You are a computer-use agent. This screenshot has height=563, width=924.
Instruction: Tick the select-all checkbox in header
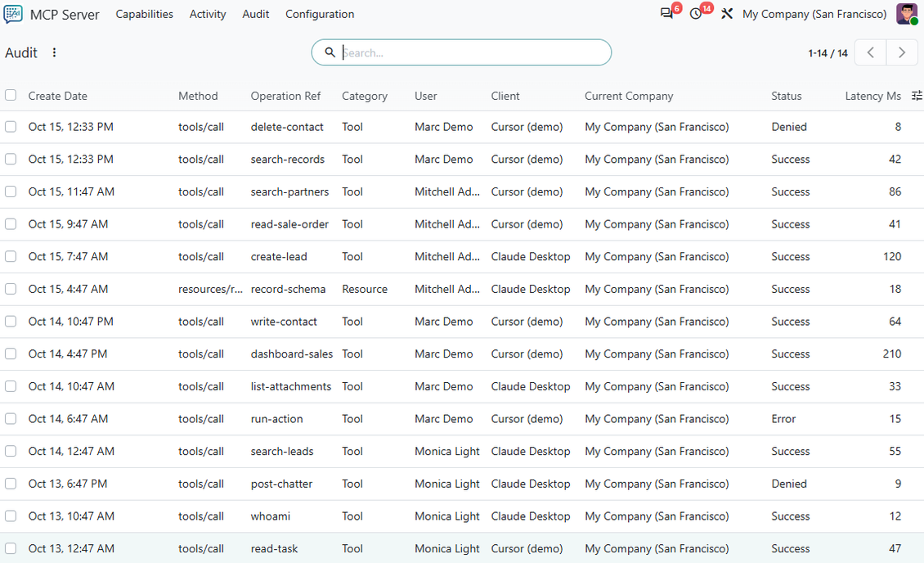(11, 95)
